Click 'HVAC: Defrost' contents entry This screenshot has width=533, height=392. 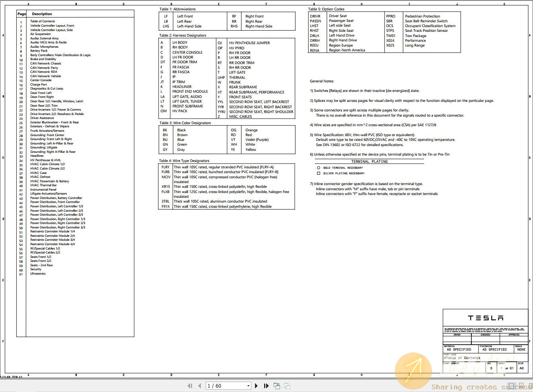[40, 177]
